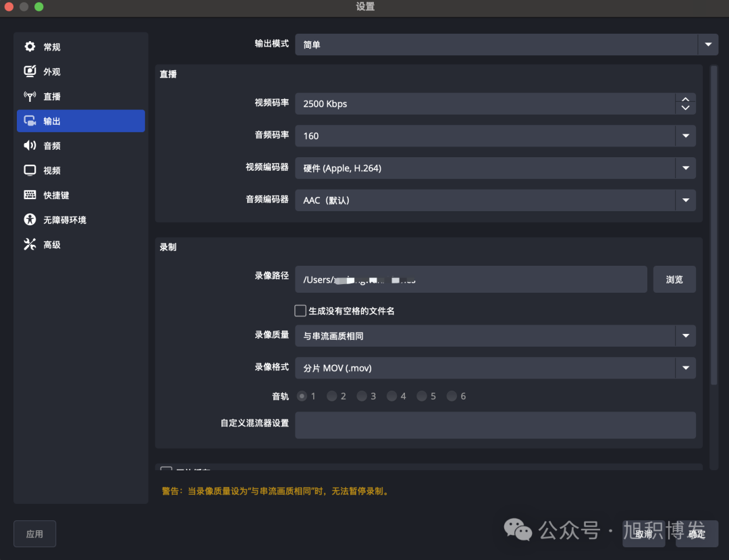Click the 音频 (Audio) speaker icon

point(30,145)
